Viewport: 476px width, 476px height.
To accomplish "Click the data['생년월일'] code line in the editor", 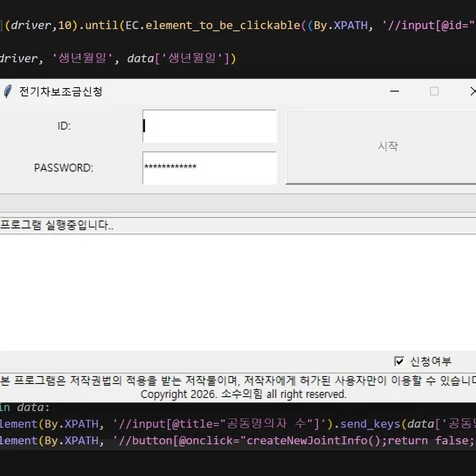I will click(118, 59).
